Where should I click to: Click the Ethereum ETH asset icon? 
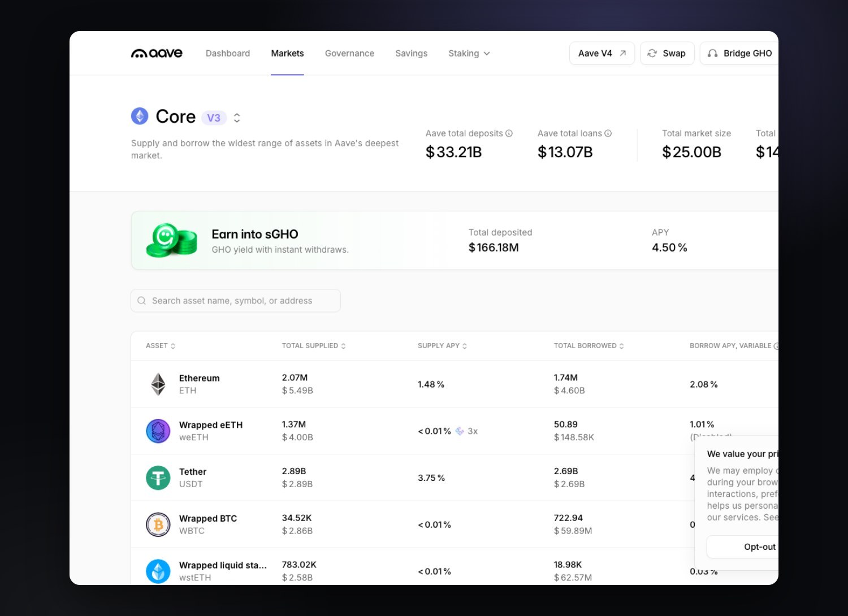pos(158,384)
